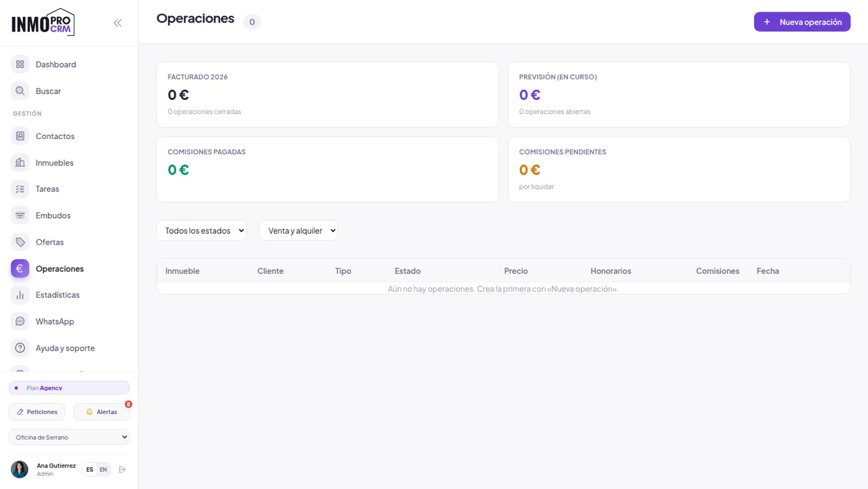Image resolution: width=868 pixels, height=489 pixels.
Task: Click the Fecha column header
Action: point(768,271)
